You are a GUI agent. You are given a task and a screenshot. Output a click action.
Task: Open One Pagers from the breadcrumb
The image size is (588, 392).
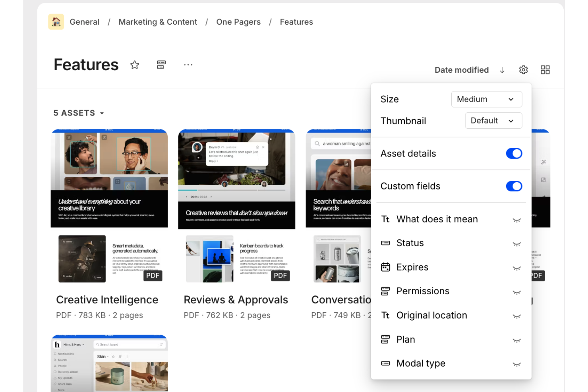238,22
